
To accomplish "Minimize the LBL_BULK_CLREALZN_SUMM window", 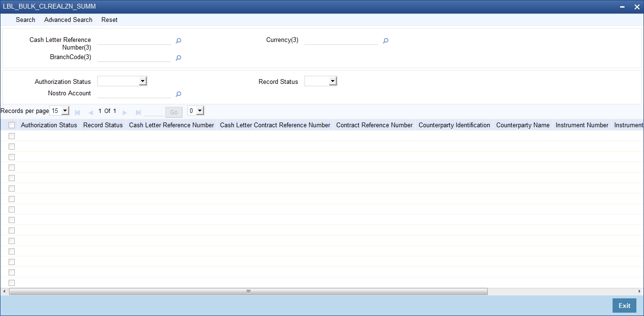I will coord(623,7).
